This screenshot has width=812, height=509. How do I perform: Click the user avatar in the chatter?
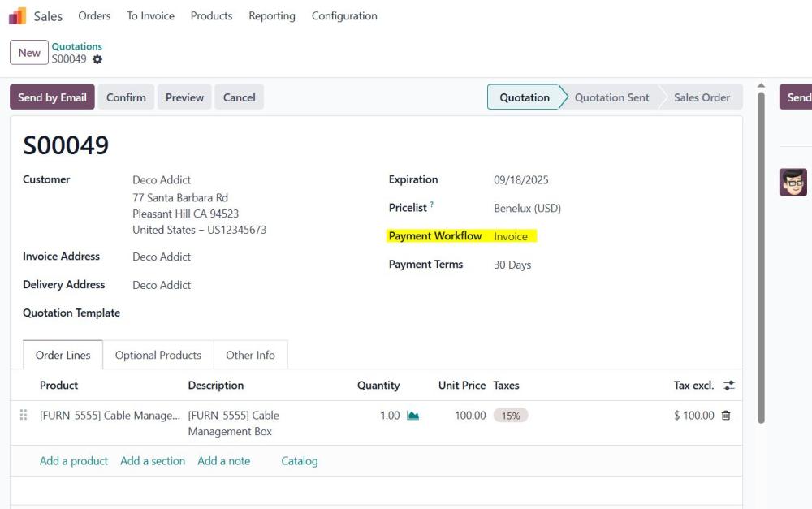coord(793,183)
